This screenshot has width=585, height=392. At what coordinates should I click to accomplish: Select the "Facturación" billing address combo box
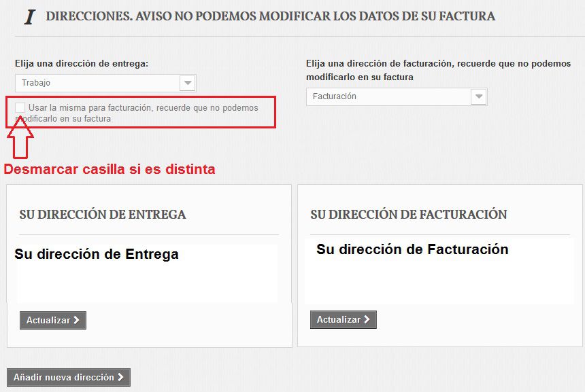(x=388, y=96)
